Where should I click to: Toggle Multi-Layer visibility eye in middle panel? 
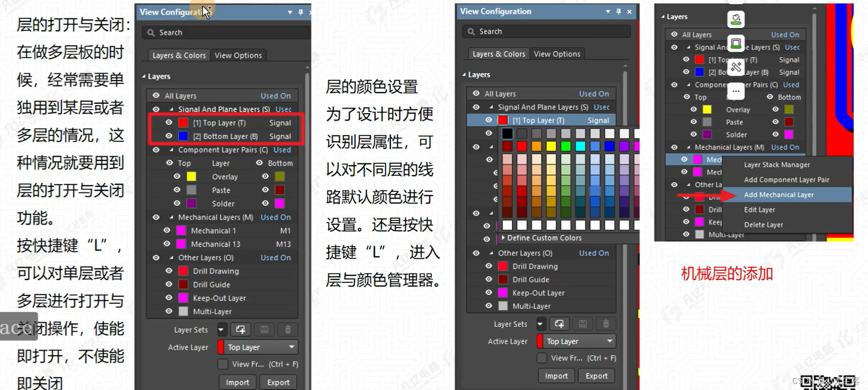tap(489, 306)
